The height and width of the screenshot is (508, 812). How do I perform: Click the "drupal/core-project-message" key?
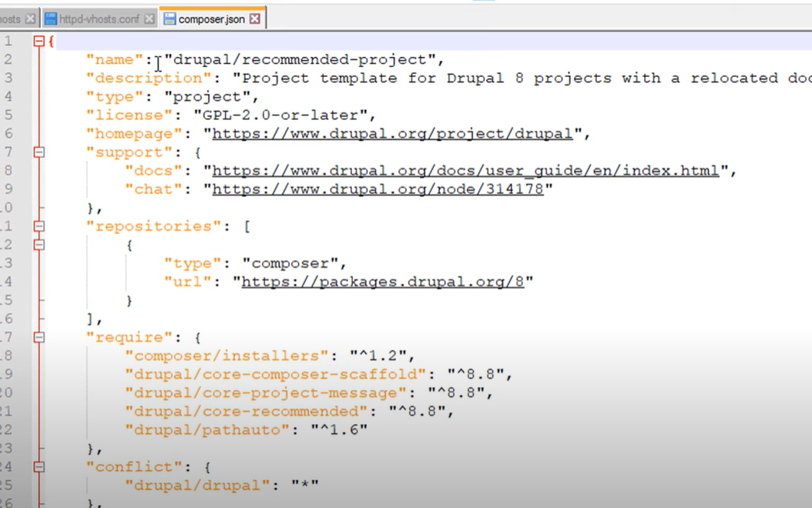(x=266, y=393)
